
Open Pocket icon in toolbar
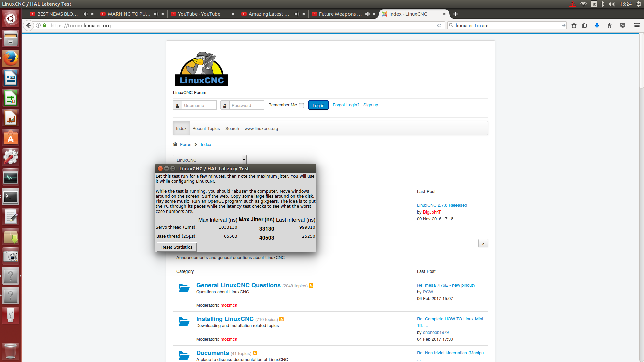pyautogui.click(x=623, y=25)
